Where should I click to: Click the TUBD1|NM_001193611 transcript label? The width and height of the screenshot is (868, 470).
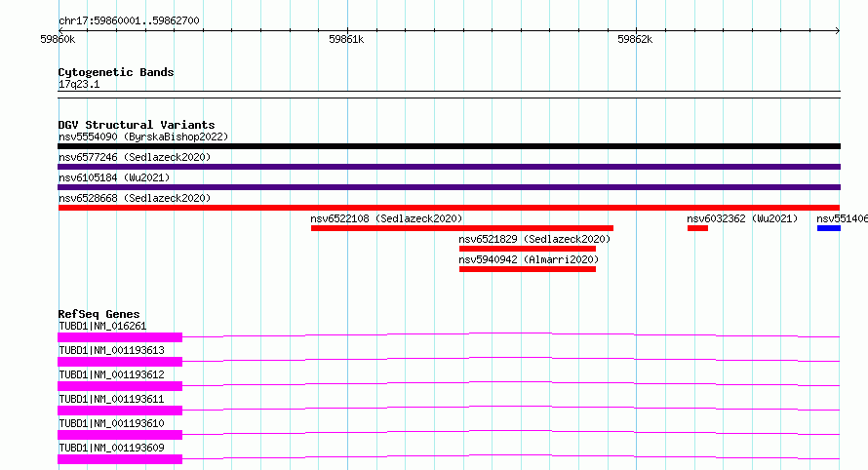tap(111, 399)
